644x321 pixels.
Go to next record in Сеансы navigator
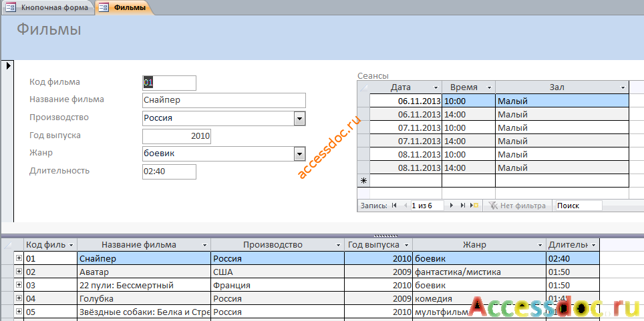452,206
